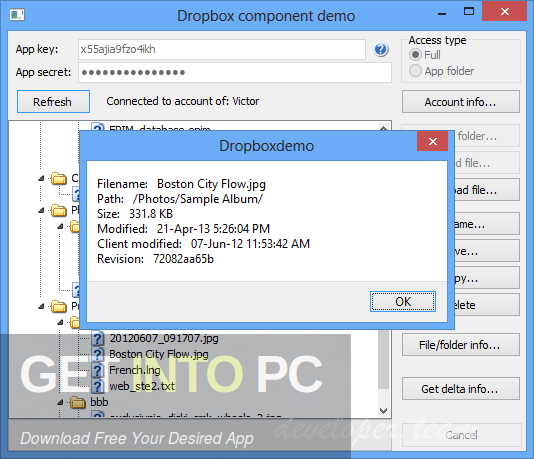The height and width of the screenshot is (459, 534).
Task: Close the Dropbox component demo window
Action: tap(505, 12)
